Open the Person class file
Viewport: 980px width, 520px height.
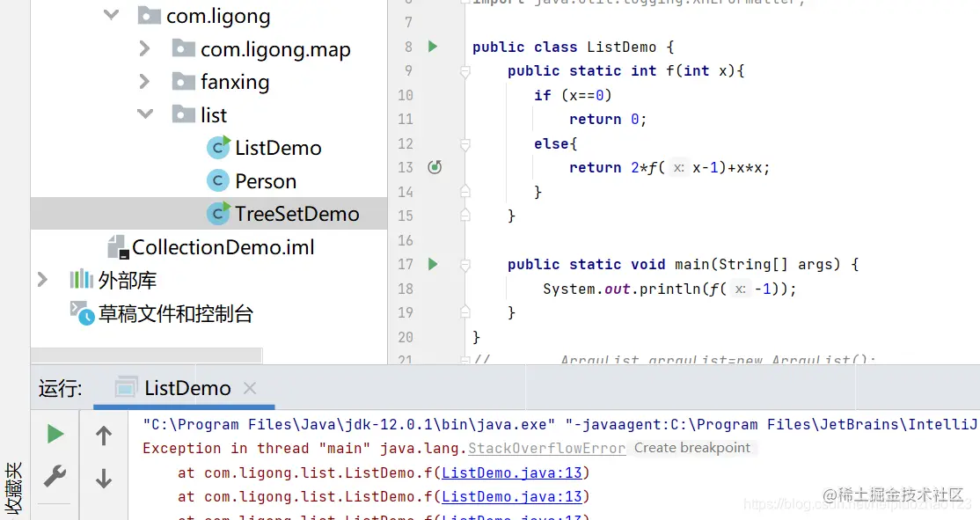click(266, 181)
